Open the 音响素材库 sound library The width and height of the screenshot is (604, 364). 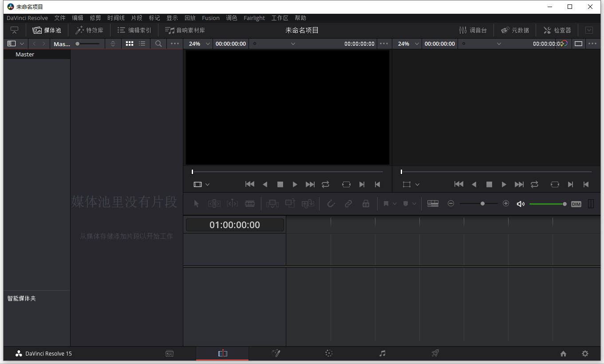point(185,30)
